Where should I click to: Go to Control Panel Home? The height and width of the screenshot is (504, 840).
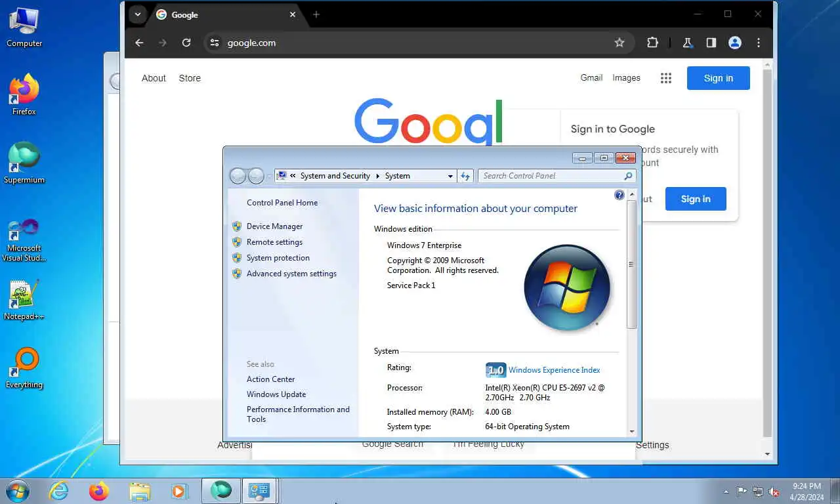pyautogui.click(x=282, y=203)
